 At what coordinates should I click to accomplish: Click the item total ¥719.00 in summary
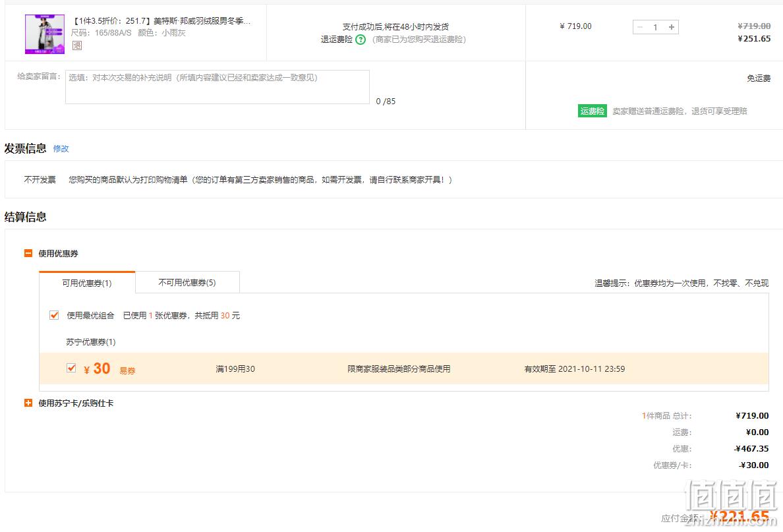pyautogui.click(x=752, y=415)
